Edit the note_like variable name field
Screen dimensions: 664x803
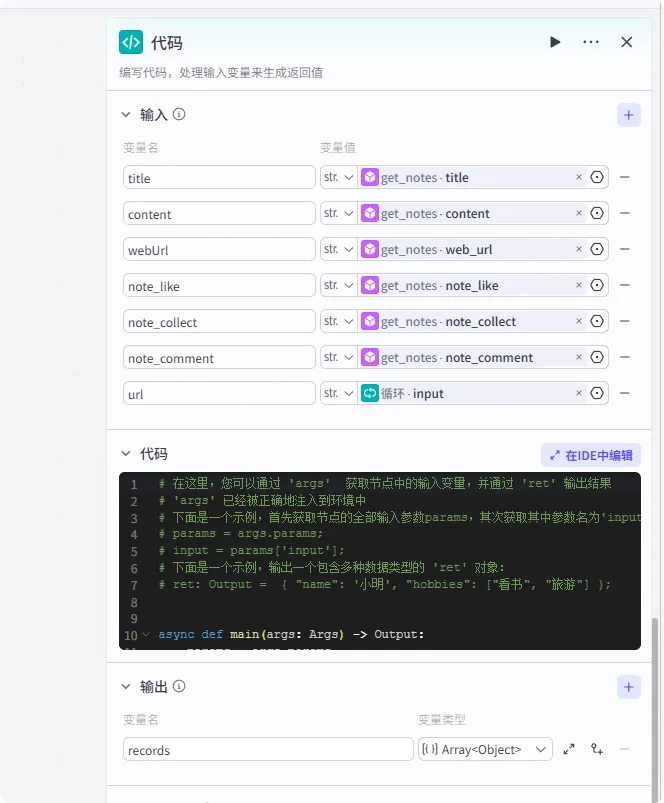tap(219, 285)
